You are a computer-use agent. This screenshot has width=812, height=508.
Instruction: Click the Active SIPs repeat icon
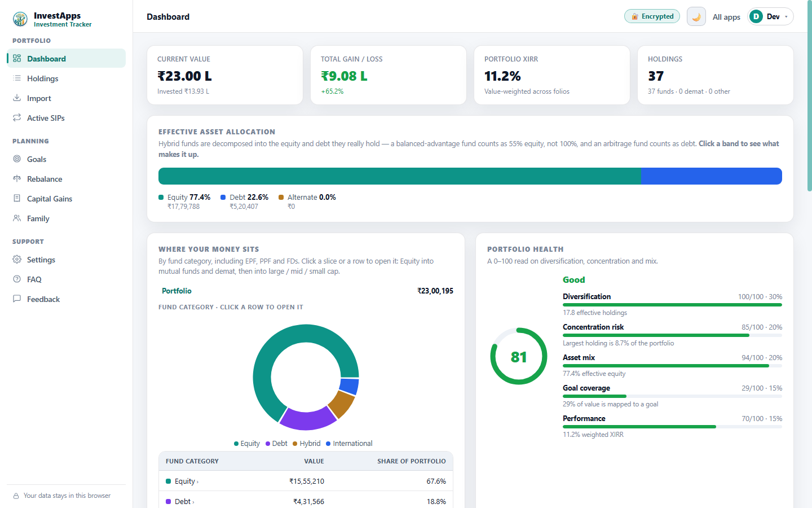coord(17,117)
